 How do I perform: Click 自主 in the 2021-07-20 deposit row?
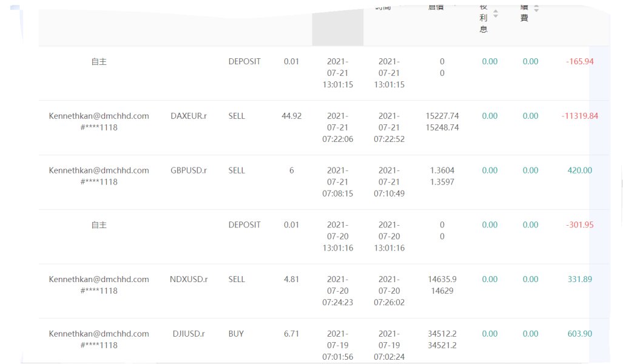pos(99,225)
